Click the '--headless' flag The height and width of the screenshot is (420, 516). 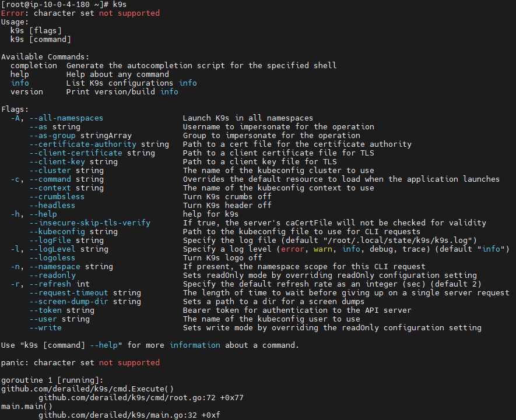pos(52,205)
